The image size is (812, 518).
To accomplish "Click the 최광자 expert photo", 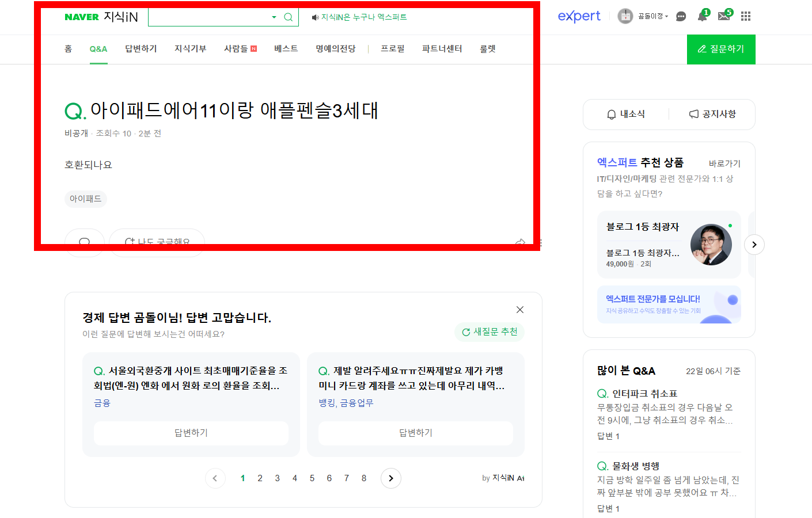I will tap(711, 245).
